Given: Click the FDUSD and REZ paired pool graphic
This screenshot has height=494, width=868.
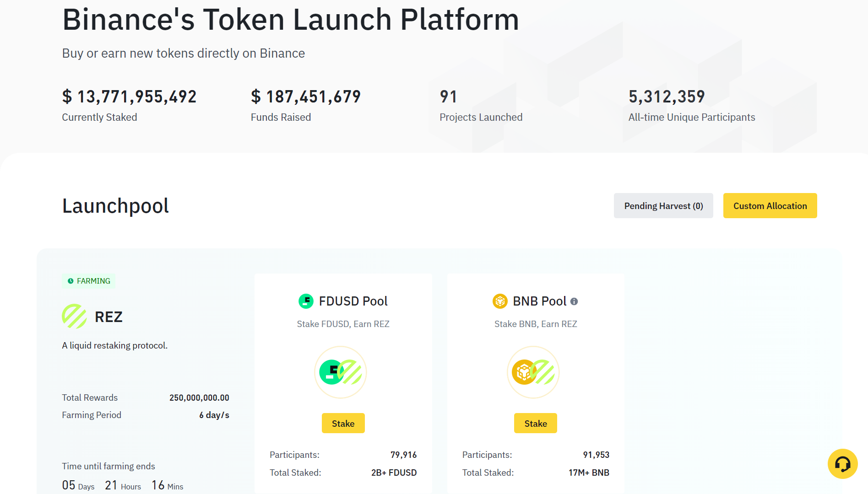Looking at the screenshot, I should click(x=341, y=372).
